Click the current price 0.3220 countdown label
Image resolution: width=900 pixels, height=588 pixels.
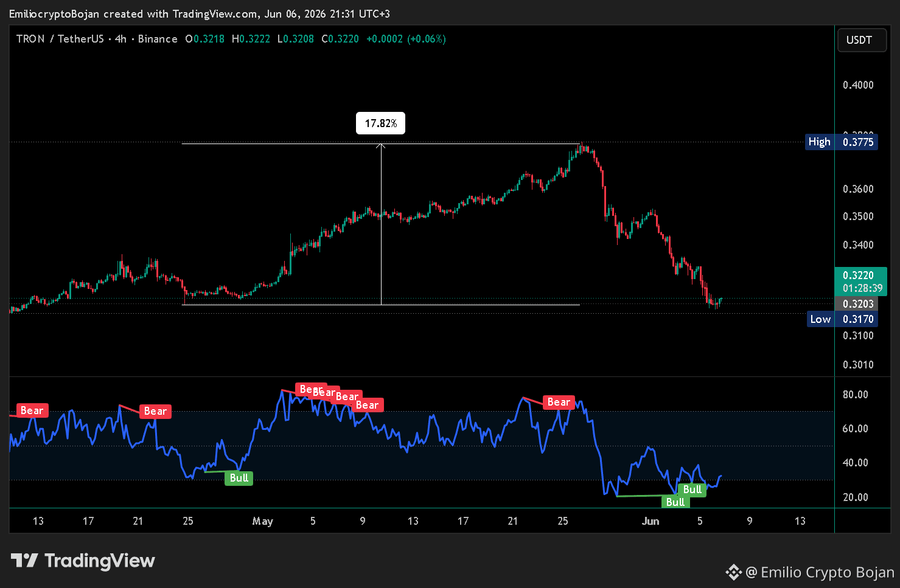[860, 282]
